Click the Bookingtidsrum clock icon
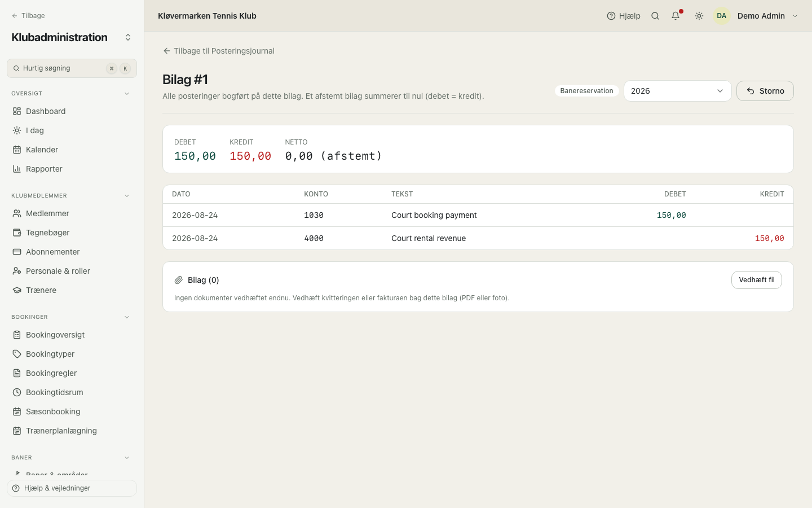Viewport: 812px width, 508px height. tap(17, 392)
